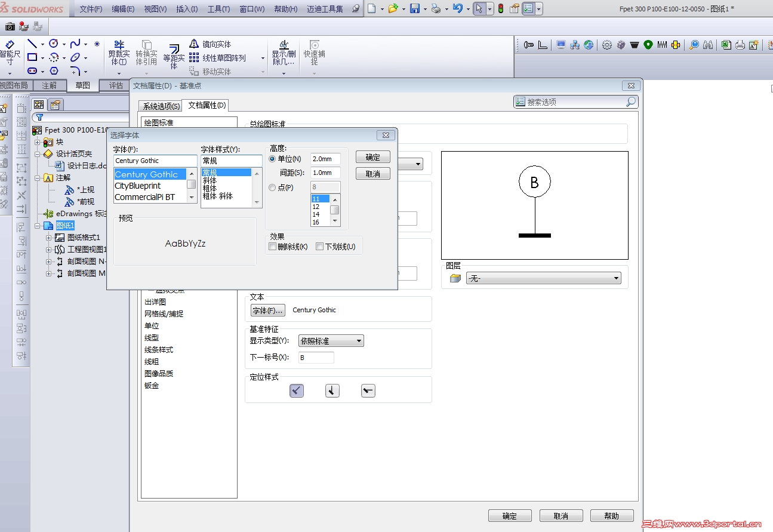The image size is (773, 532).
Task: Select the Straight Slot tool
Action: [x=32, y=70]
